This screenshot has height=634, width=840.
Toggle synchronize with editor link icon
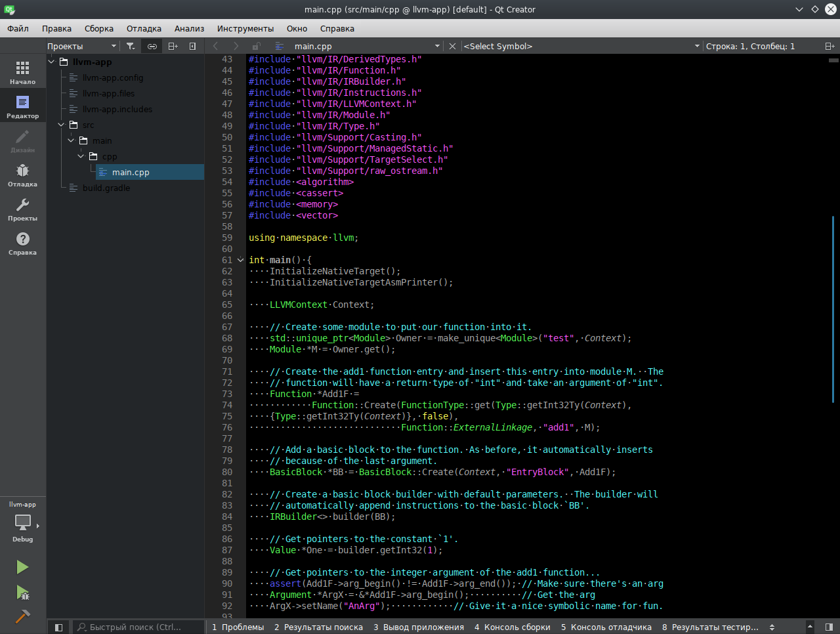[x=152, y=46]
